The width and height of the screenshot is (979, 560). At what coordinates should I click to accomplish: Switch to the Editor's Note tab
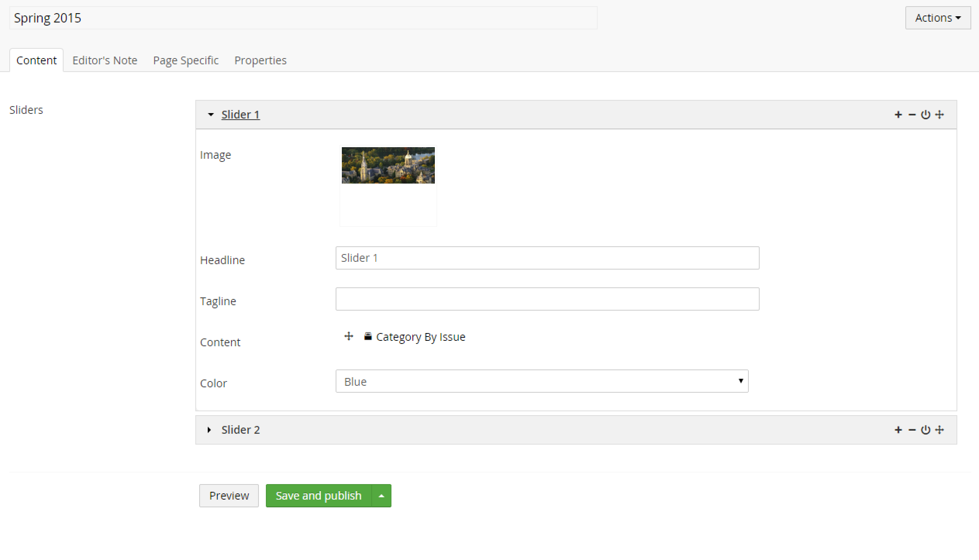pos(105,60)
